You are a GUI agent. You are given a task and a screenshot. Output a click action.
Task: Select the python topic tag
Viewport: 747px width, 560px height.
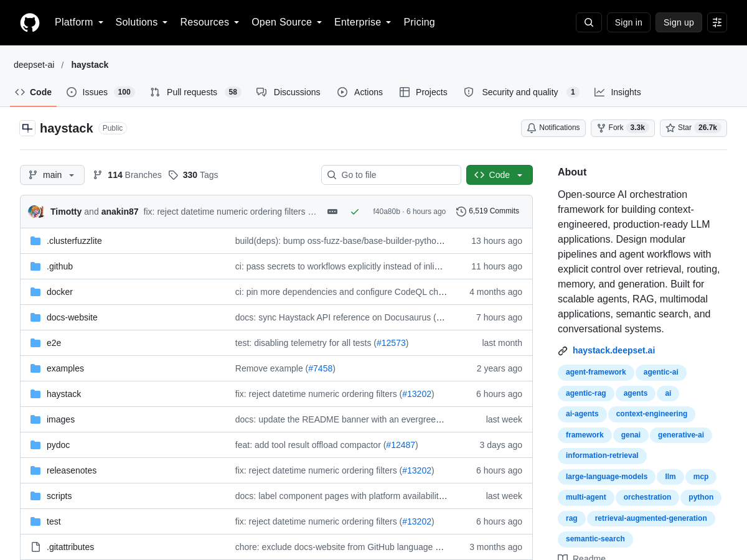[701, 498]
